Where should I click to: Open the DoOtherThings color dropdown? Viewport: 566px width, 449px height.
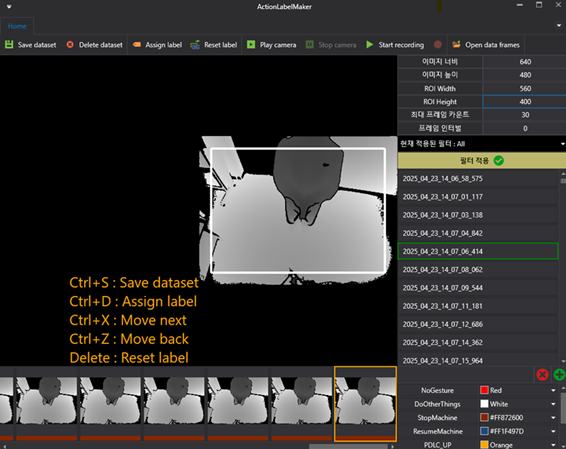point(553,404)
